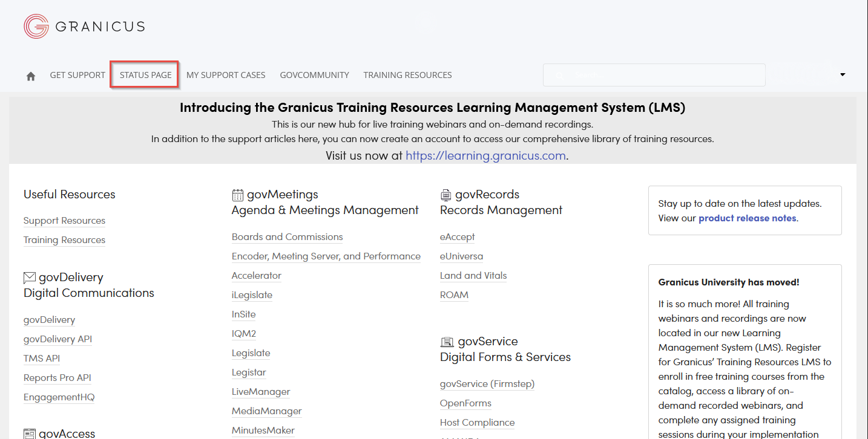Open the Boards and Commissions link
Image resolution: width=868 pixels, height=439 pixels.
(287, 236)
